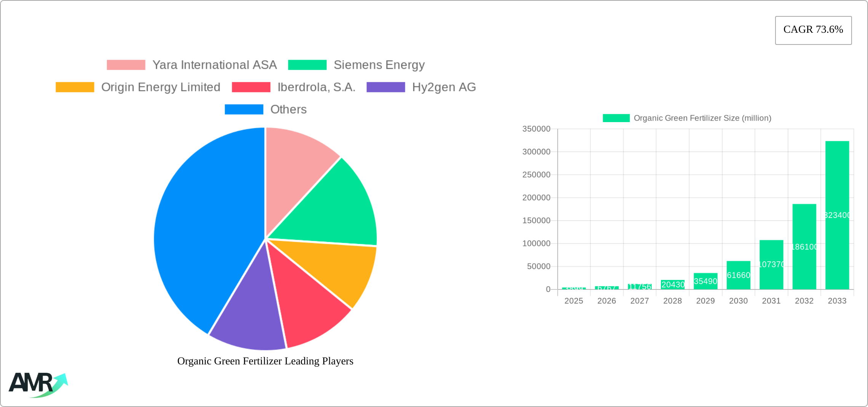Click the 2032 bar showing 186100

[804, 246]
